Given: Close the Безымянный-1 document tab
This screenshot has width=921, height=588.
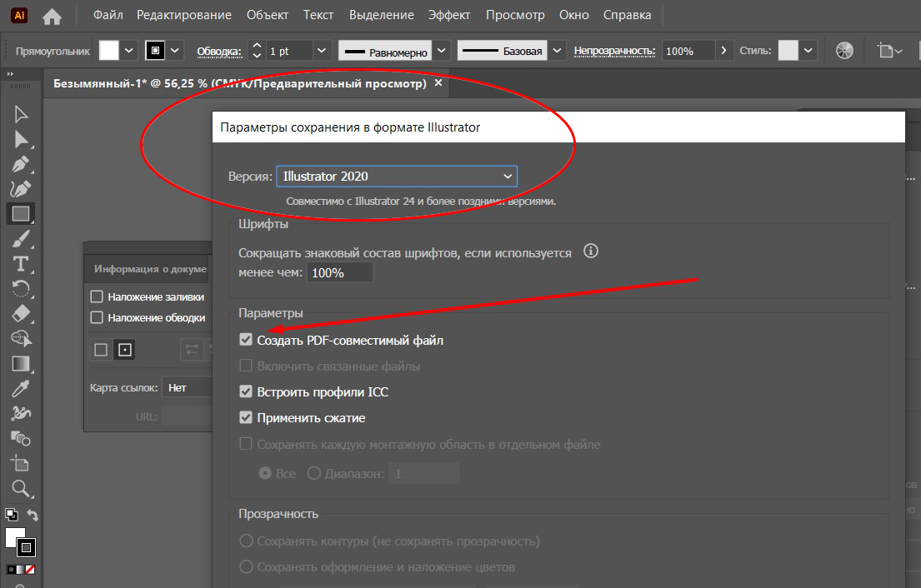Looking at the screenshot, I should [x=438, y=83].
